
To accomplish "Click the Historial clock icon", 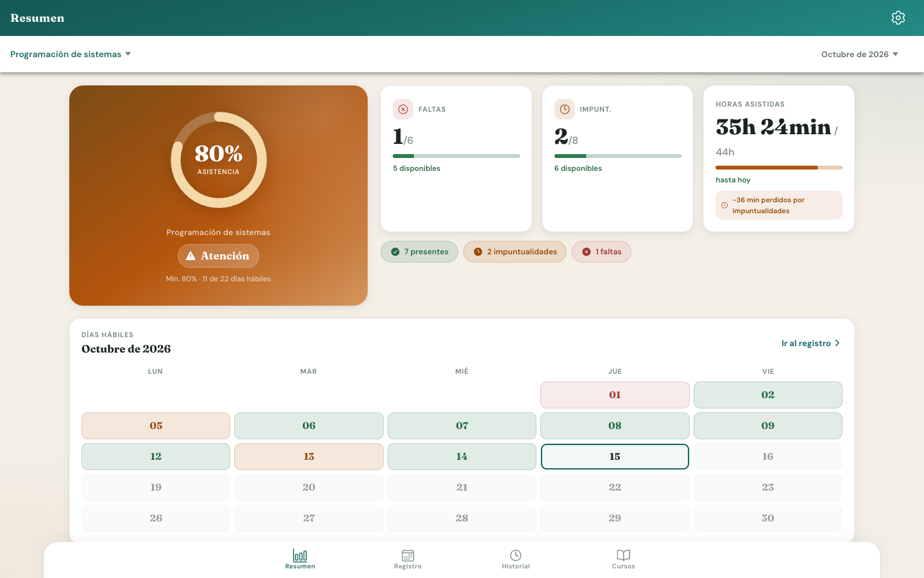I will (x=516, y=555).
